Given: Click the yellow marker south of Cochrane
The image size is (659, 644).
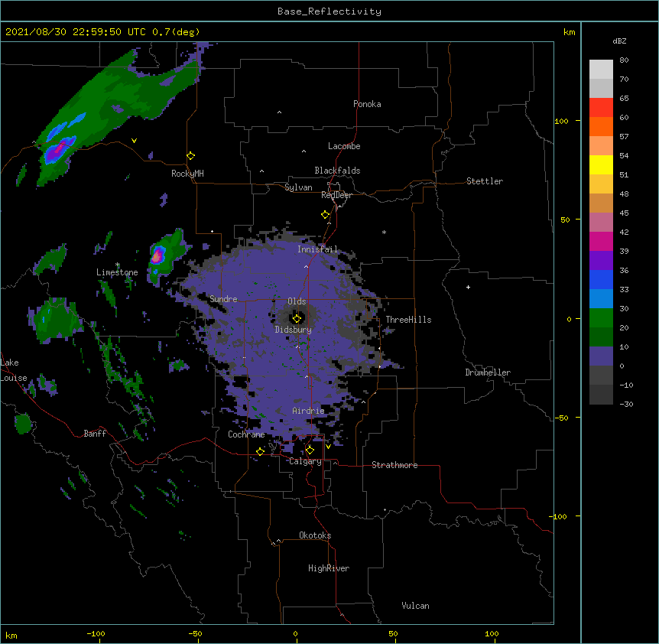Looking at the screenshot, I should coord(260,451).
